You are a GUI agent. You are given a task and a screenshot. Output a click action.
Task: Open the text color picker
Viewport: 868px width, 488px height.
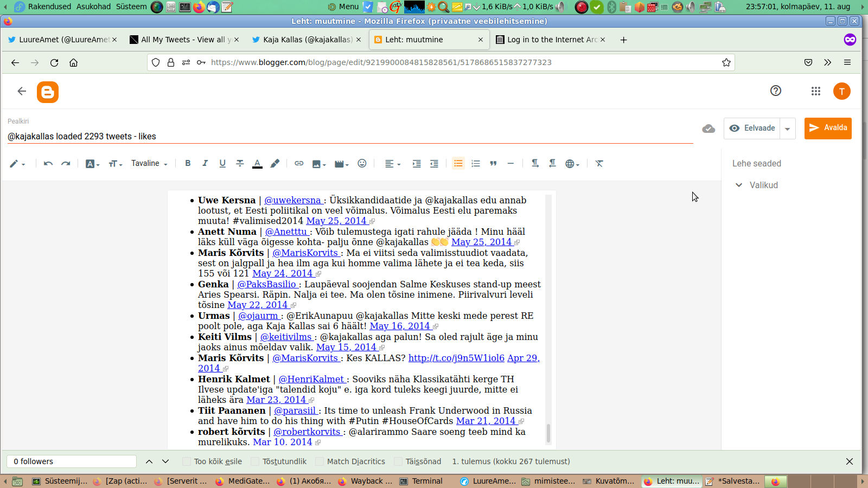(257, 163)
